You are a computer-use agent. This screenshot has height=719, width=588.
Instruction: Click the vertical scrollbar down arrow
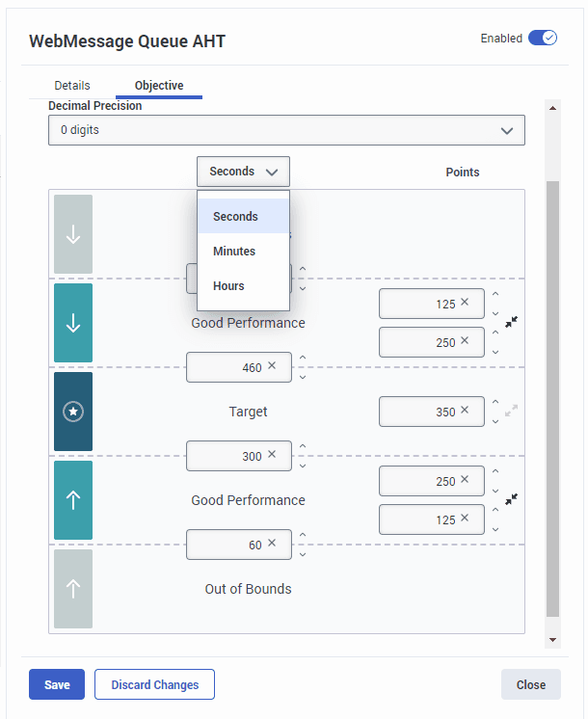click(x=552, y=639)
